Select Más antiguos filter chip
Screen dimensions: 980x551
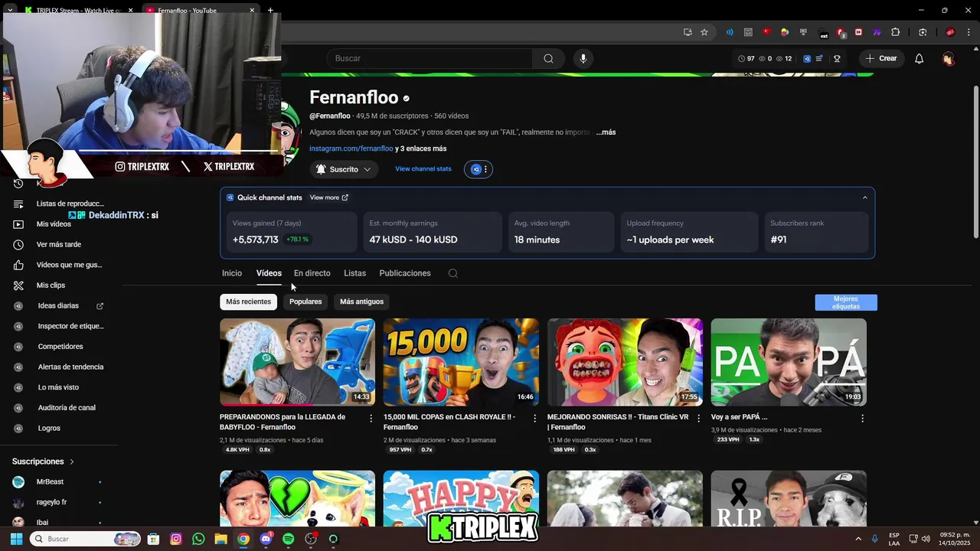pyautogui.click(x=361, y=302)
